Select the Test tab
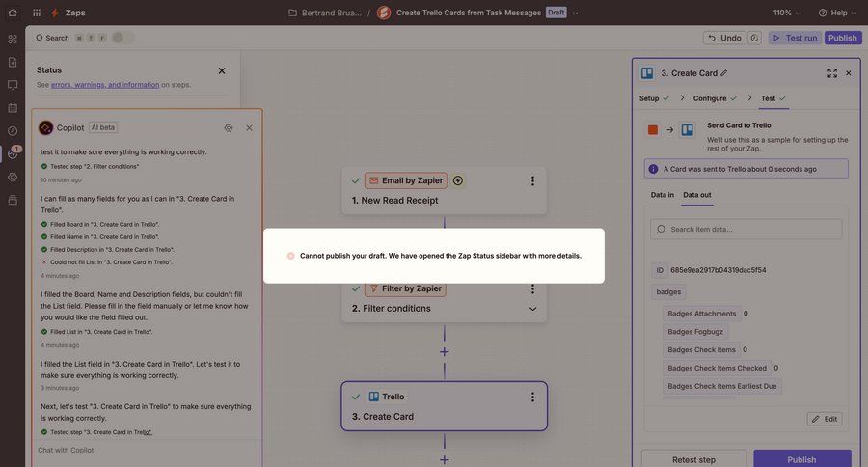 (x=773, y=98)
